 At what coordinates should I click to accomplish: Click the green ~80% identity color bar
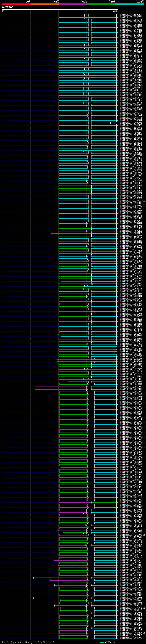(x=101, y=4)
